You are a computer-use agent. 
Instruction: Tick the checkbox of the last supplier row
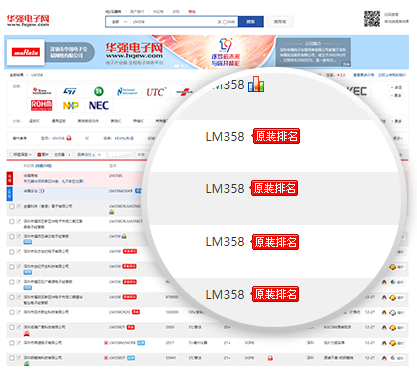(11, 358)
